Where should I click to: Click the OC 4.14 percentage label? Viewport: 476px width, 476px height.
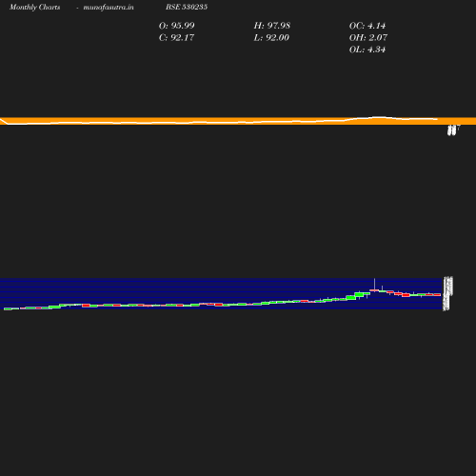[x=367, y=26]
